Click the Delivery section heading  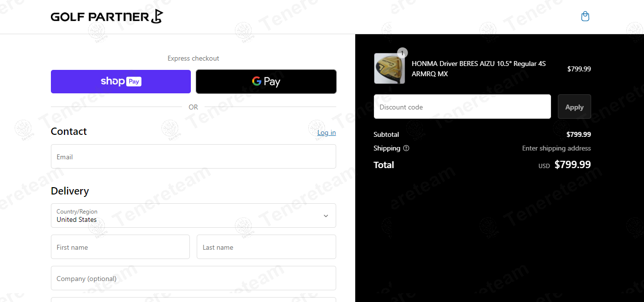coord(70,191)
